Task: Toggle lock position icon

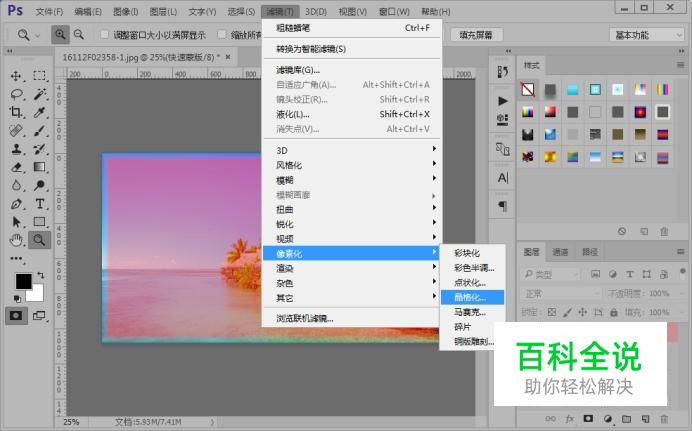Action: (x=583, y=312)
